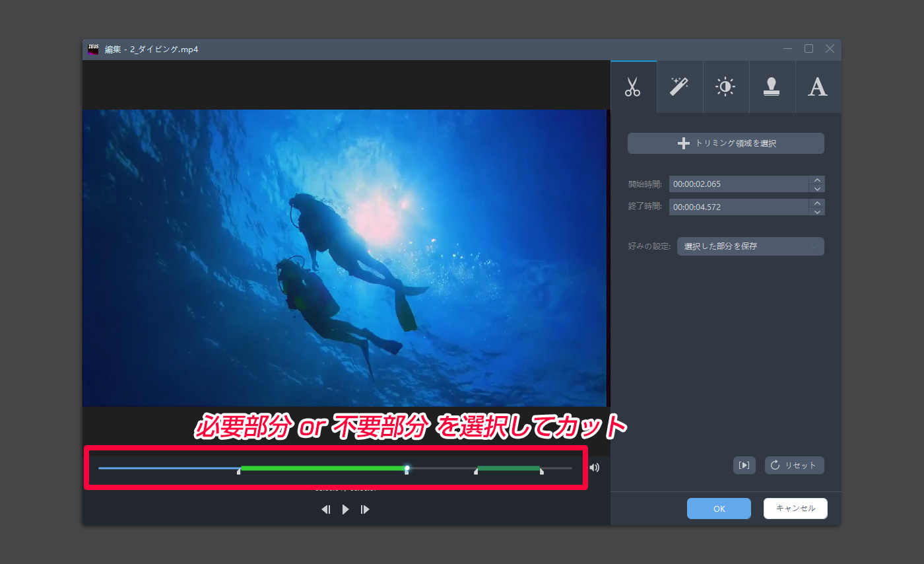Viewport: 924px width, 564px height.
Task: Confirm edits with the OK button
Action: click(x=719, y=508)
